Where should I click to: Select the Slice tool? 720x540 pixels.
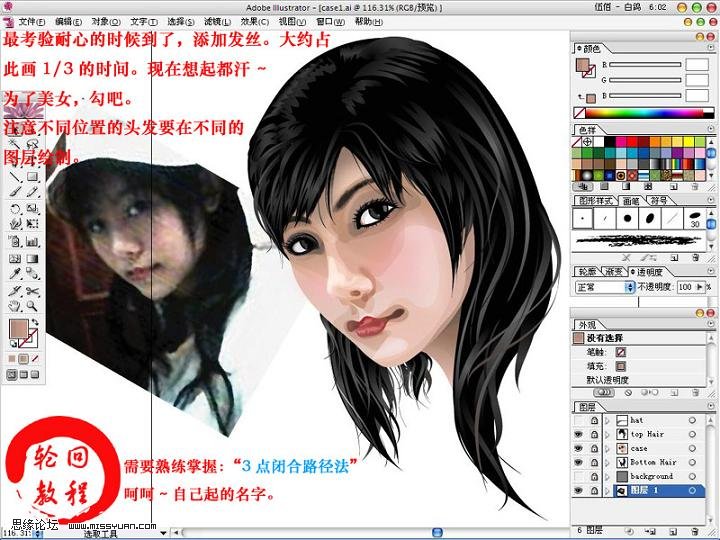click(x=15, y=291)
